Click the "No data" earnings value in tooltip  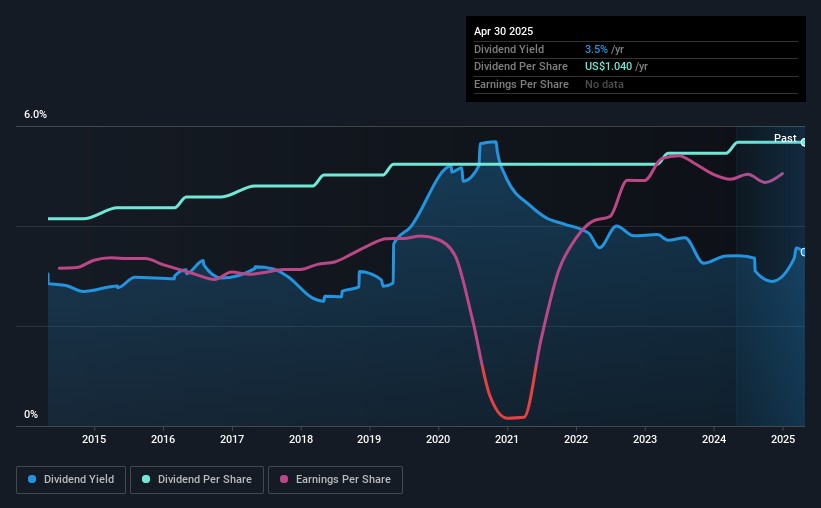[604, 85]
